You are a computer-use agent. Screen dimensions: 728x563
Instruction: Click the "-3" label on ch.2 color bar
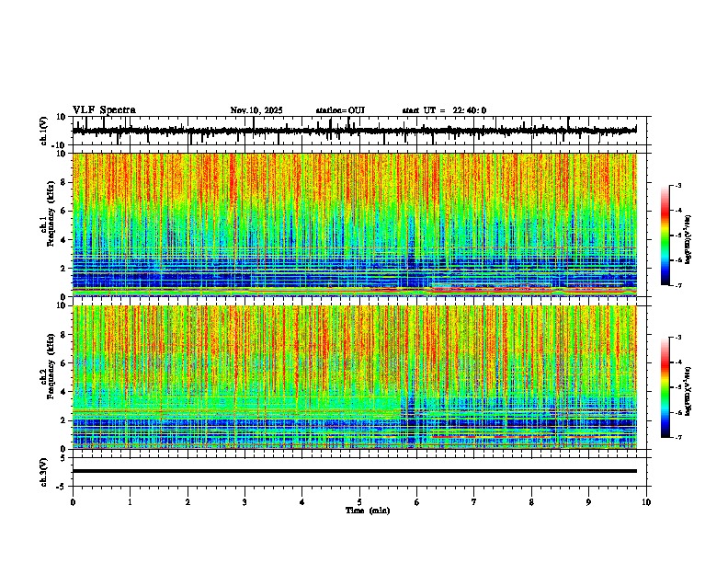pyautogui.click(x=678, y=338)
